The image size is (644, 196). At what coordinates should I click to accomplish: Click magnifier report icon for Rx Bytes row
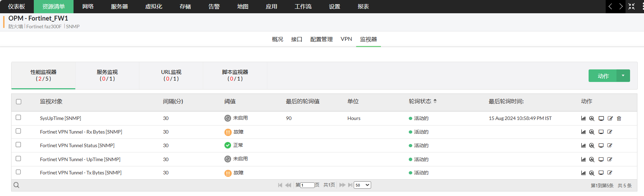tap(592, 132)
